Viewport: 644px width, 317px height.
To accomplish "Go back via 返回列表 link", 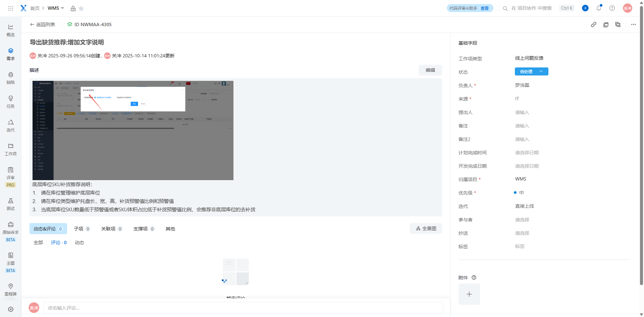I will 42,24.
